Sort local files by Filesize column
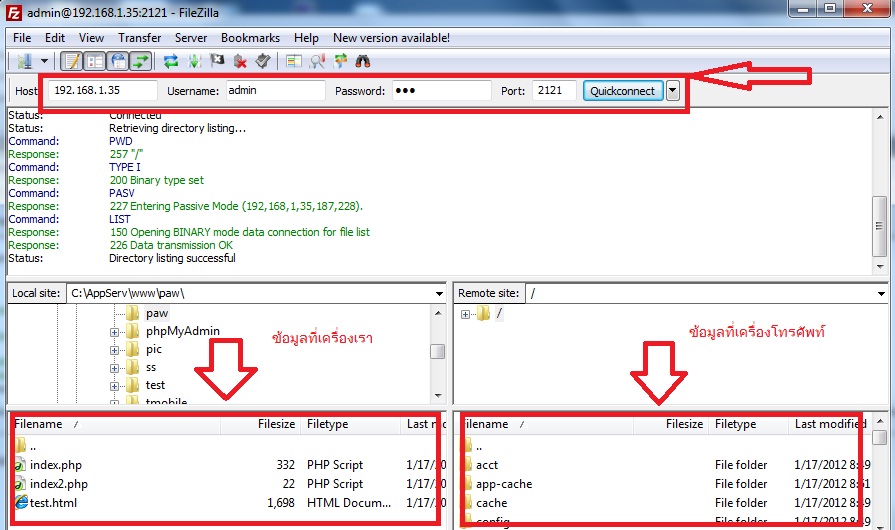Image resolution: width=895 pixels, height=530 pixels. [x=261, y=424]
